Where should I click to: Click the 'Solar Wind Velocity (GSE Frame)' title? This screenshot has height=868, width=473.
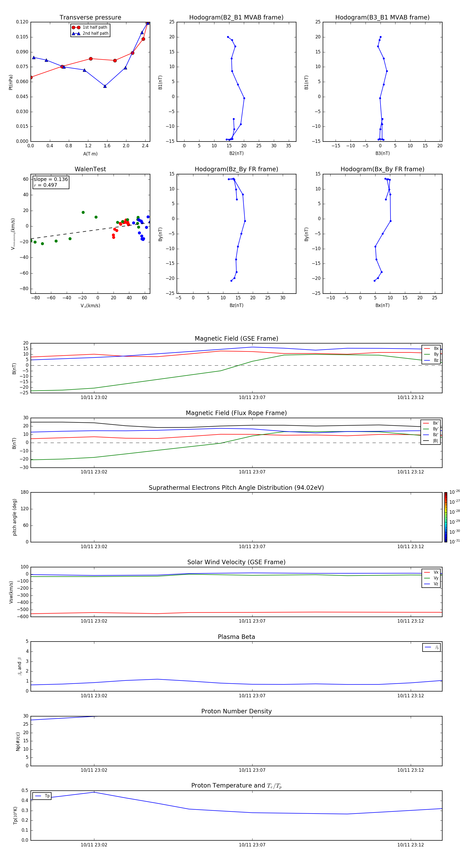coord(236,562)
